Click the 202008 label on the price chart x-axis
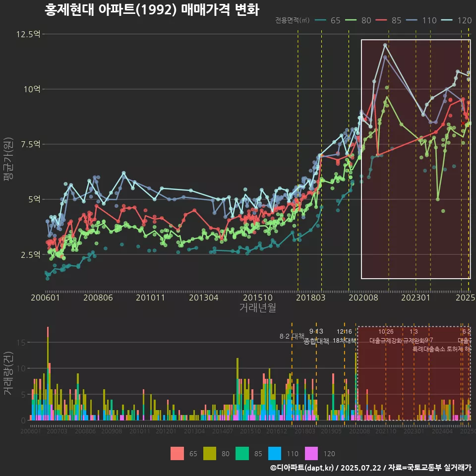The height and width of the screenshot is (476, 476). (363, 297)
